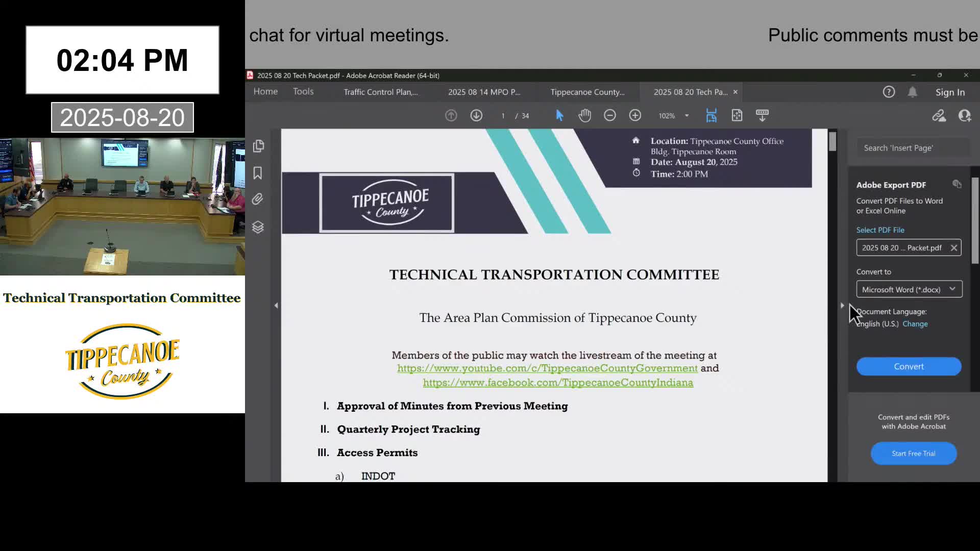Click the zoom in plus icon
This screenshot has width=980, height=551.
tap(635, 116)
